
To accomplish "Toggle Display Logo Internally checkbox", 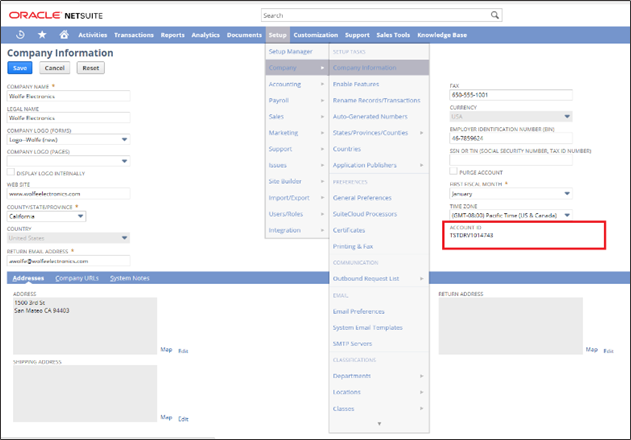I will click(x=11, y=172).
